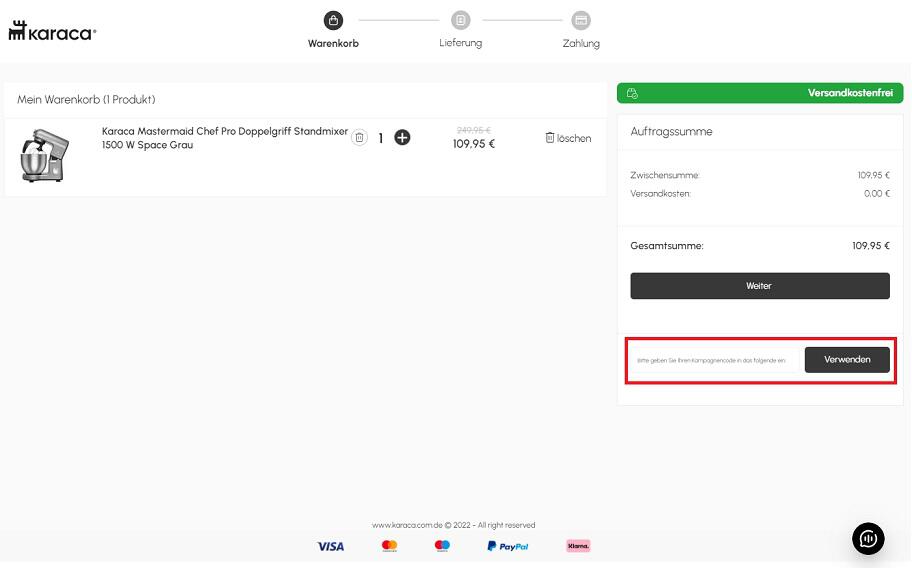Click the Lieferung step label
This screenshot has height=568, width=912.
(461, 43)
